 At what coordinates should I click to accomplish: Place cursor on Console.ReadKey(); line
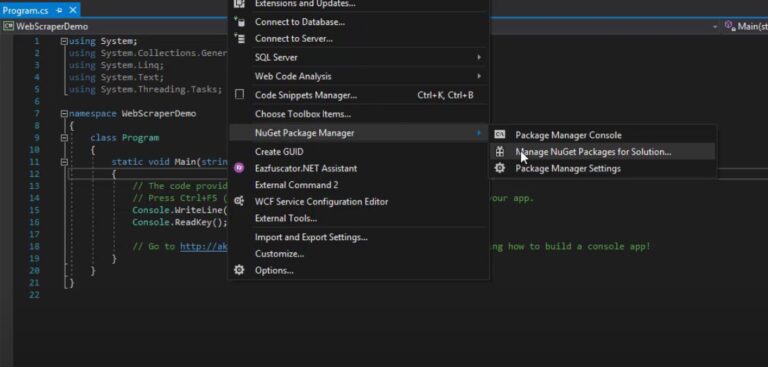pyautogui.click(x=180, y=222)
